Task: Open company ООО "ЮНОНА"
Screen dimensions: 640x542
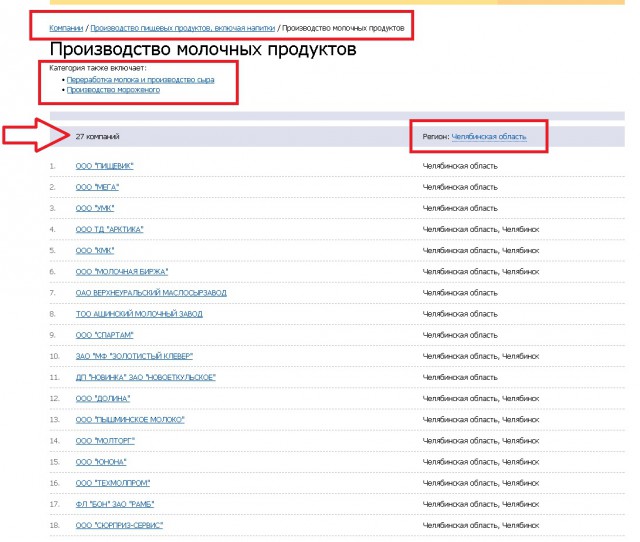Action: pyautogui.click(x=101, y=462)
